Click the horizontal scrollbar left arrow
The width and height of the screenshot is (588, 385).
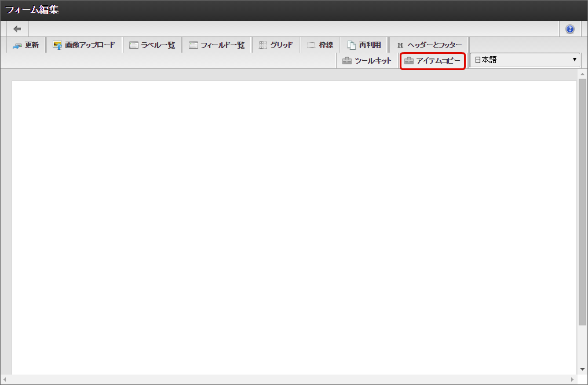(x=4, y=379)
